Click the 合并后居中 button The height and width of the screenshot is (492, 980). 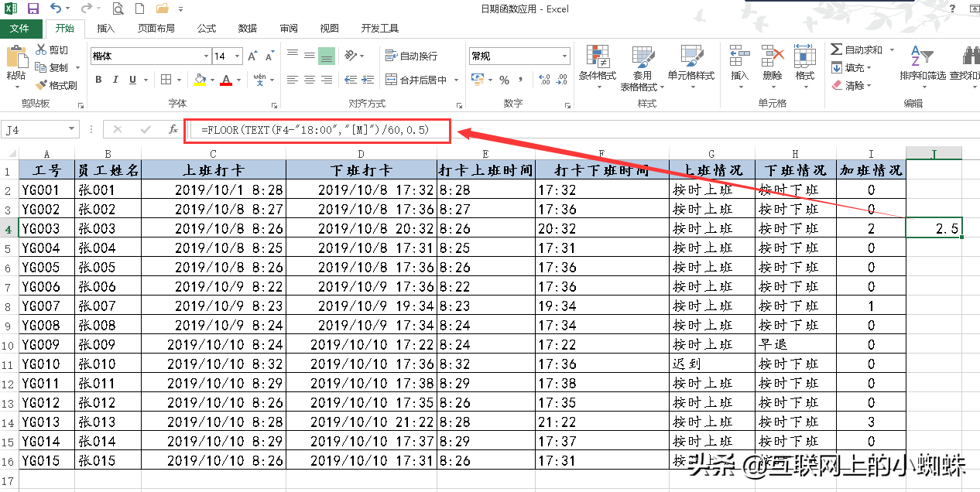(416, 80)
